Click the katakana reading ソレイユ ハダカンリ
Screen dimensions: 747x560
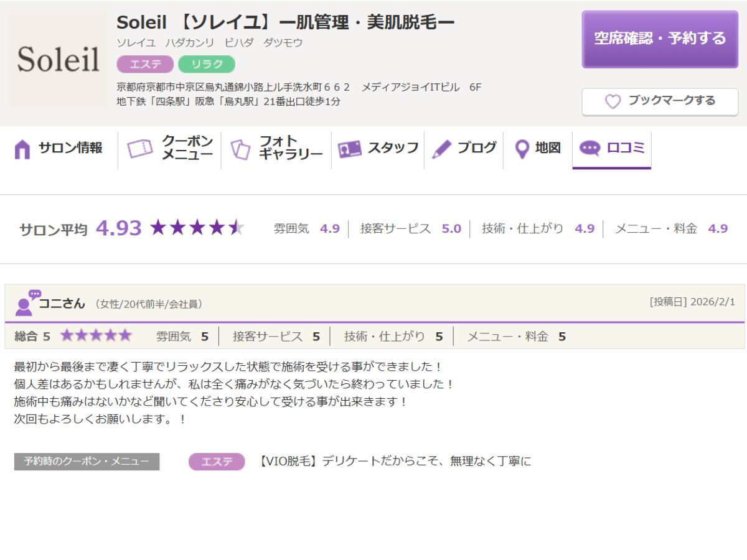210,43
